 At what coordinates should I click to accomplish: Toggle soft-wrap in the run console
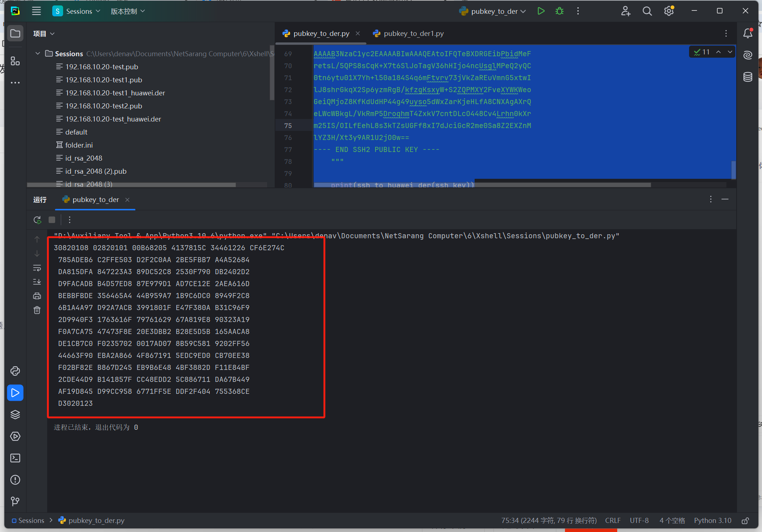pyautogui.click(x=37, y=268)
